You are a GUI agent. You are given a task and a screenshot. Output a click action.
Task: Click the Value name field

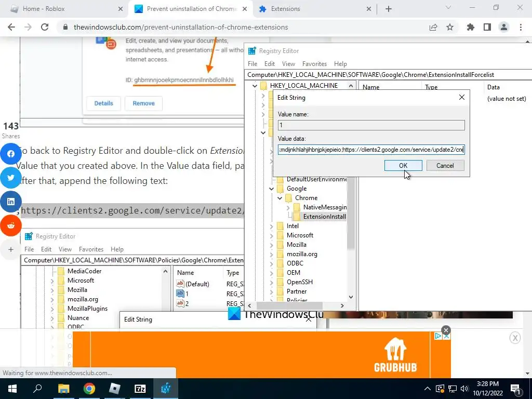(x=371, y=125)
